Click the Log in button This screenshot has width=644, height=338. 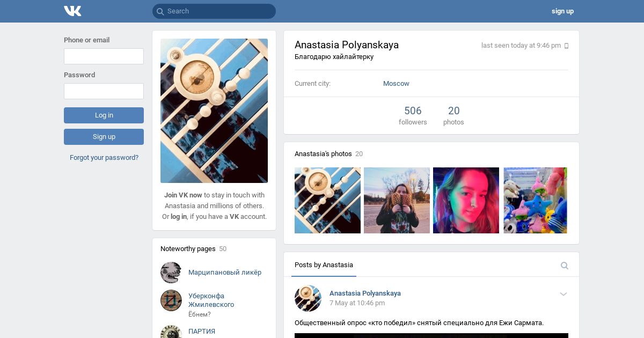point(104,115)
